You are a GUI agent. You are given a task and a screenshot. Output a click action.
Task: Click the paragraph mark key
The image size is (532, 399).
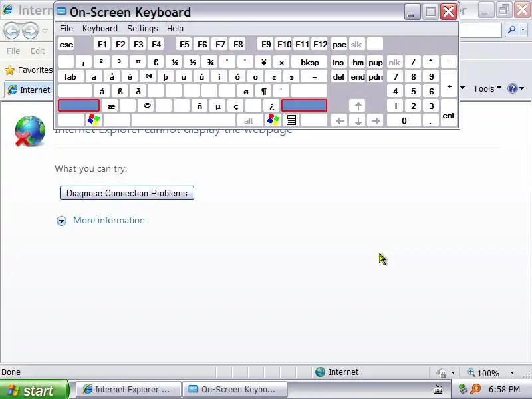[x=263, y=91]
